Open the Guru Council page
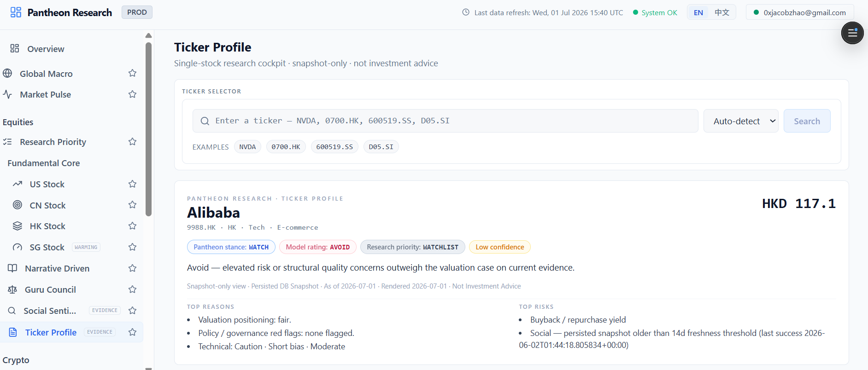The height and width of the screenshot is (370, 868). (x=50, y=289)
